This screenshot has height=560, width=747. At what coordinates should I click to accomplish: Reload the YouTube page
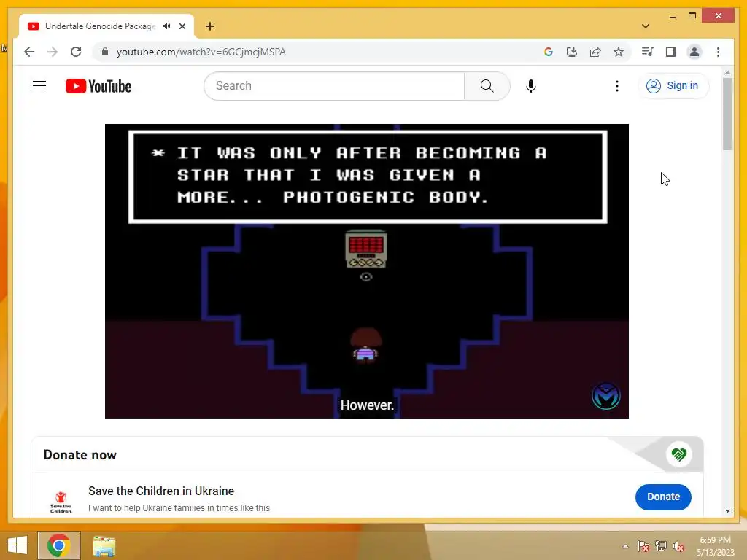point(76,52)
